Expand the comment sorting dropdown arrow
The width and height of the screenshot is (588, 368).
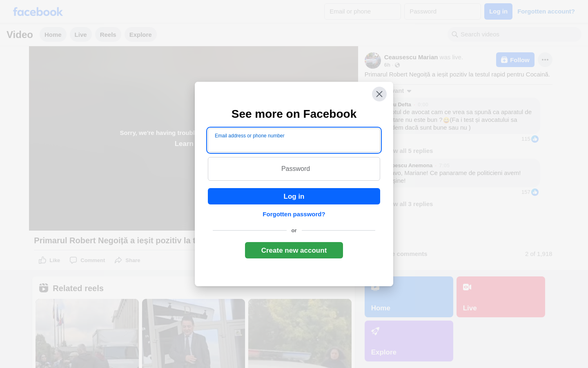(x=409, y=91)
